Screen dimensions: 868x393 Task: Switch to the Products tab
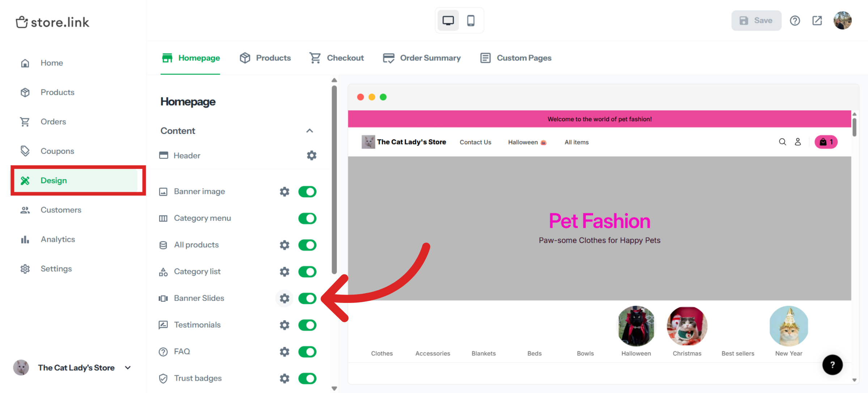[265, 58]
